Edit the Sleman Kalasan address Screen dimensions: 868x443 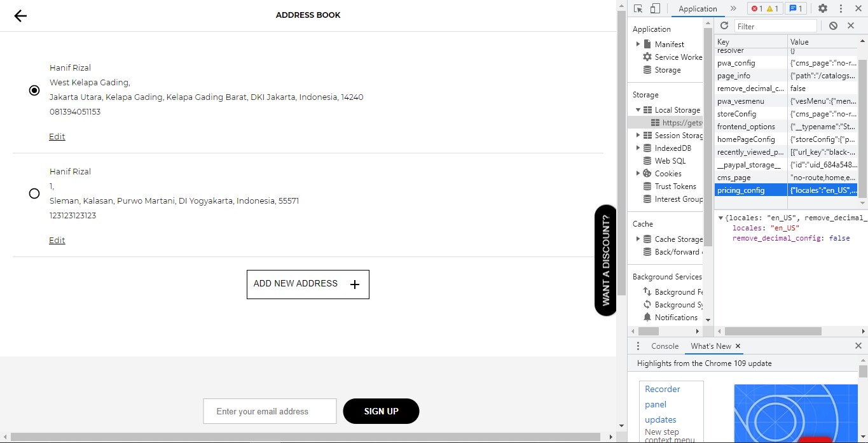coord(57,240)
